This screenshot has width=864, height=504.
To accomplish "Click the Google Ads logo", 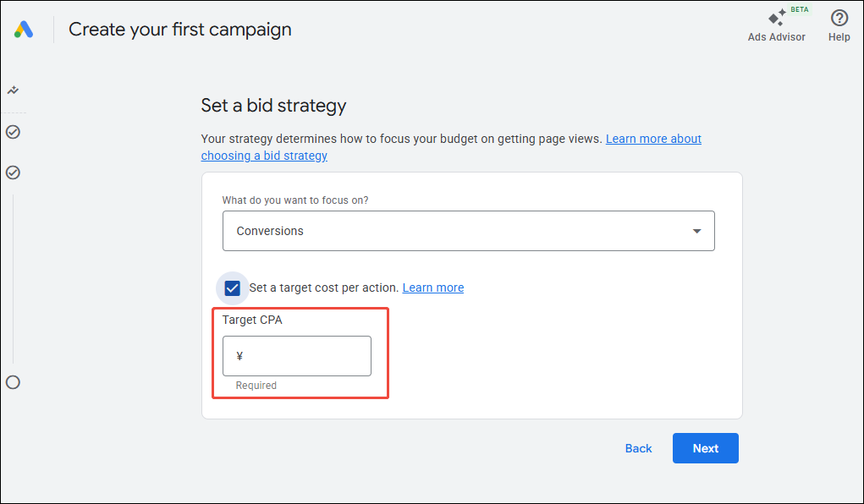I will coord(23,29).
